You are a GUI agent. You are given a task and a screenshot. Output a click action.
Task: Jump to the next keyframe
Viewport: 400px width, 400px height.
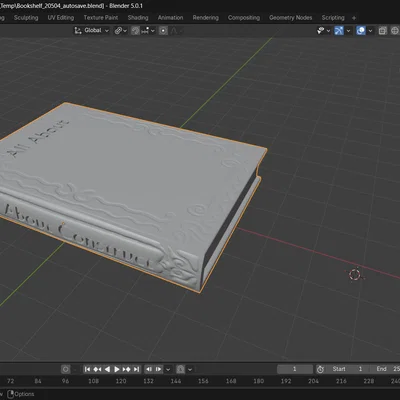click(x=127, y=369)
